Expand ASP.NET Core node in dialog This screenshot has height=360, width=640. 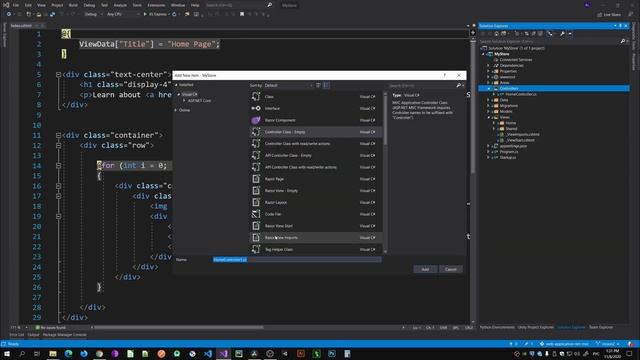(x=184, y=100)
